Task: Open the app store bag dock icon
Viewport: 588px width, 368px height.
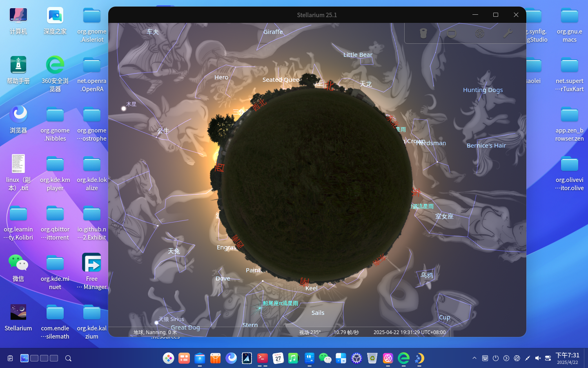Action: [x=215, y=358]
